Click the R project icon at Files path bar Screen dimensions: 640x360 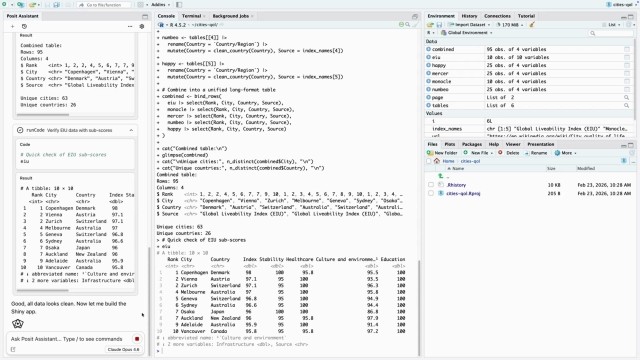624,161
